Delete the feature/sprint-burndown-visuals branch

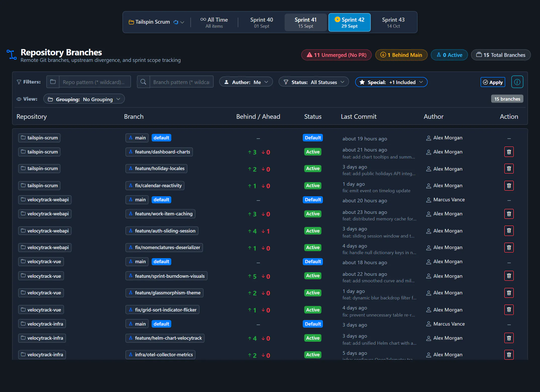(509, 276)
